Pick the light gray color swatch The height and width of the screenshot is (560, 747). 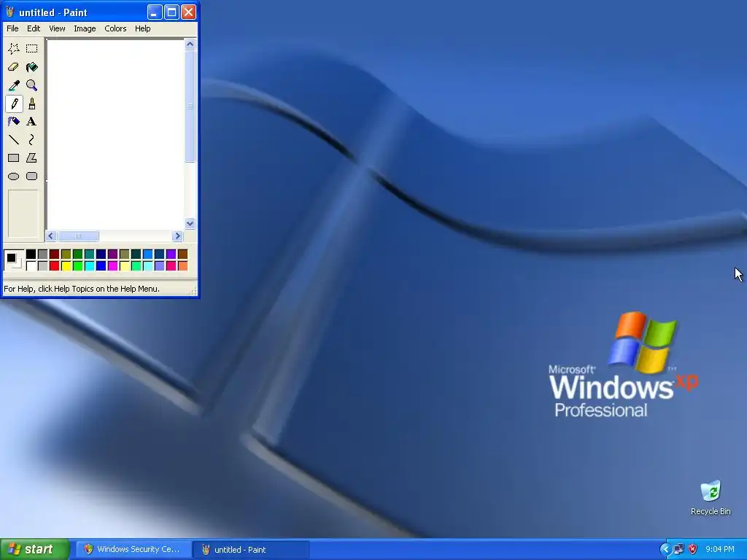pyautogui.click(x=43, y=265)
